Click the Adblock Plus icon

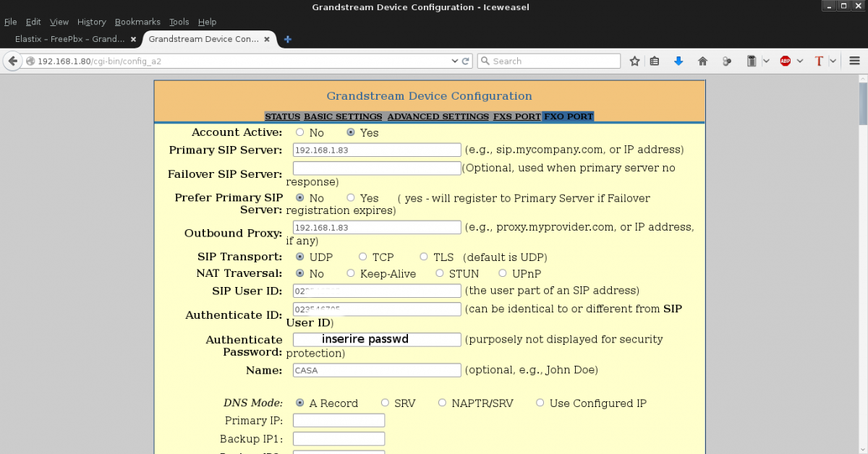point(786,61)
